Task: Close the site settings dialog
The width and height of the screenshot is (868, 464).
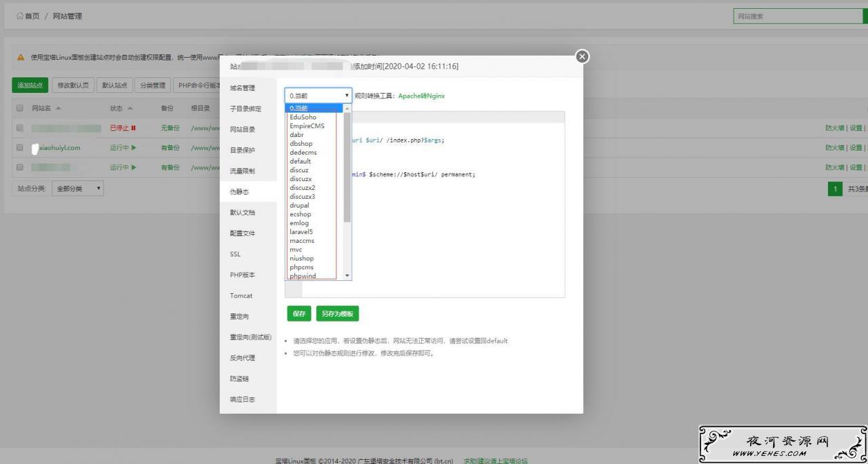Action: (x=582, y=57)
